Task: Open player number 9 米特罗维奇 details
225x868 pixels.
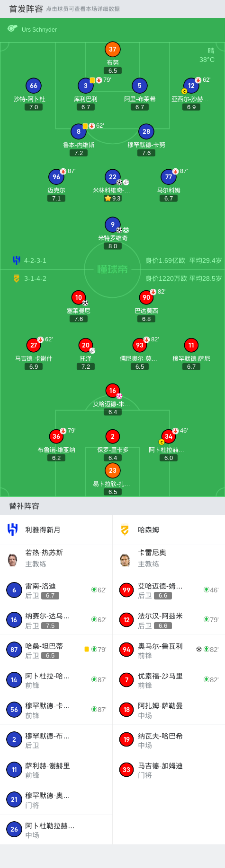Action: tap(112, 225)
